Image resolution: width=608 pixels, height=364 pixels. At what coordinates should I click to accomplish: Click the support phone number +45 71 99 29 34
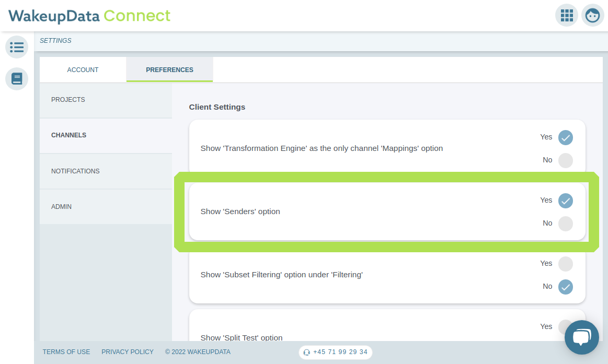[336, 352]
